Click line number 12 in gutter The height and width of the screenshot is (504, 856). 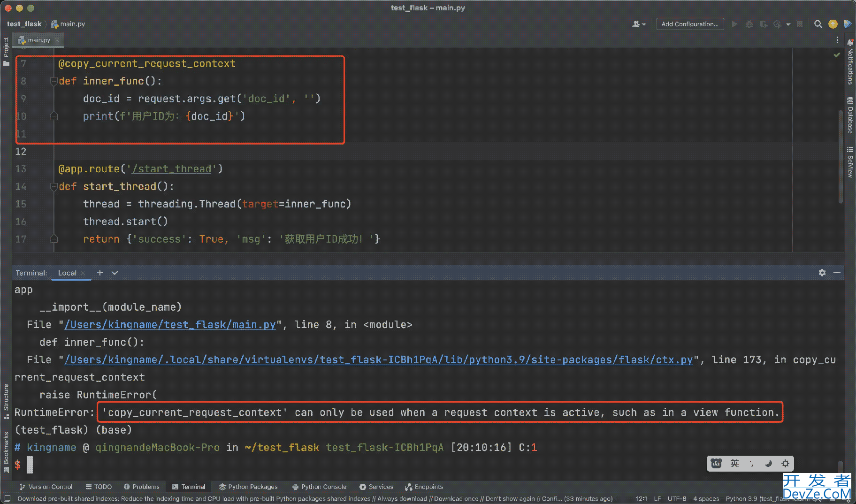(x=21, y=152)
